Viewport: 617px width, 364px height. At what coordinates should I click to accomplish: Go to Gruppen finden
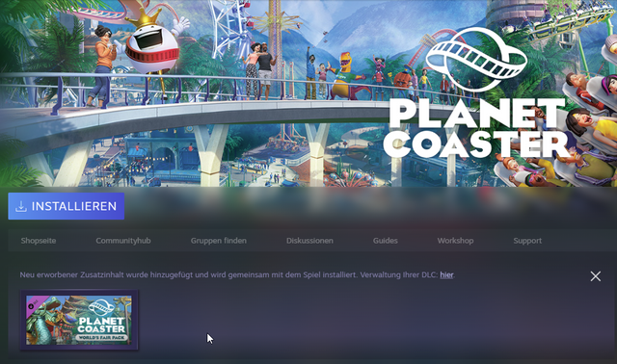pos(219,241)
